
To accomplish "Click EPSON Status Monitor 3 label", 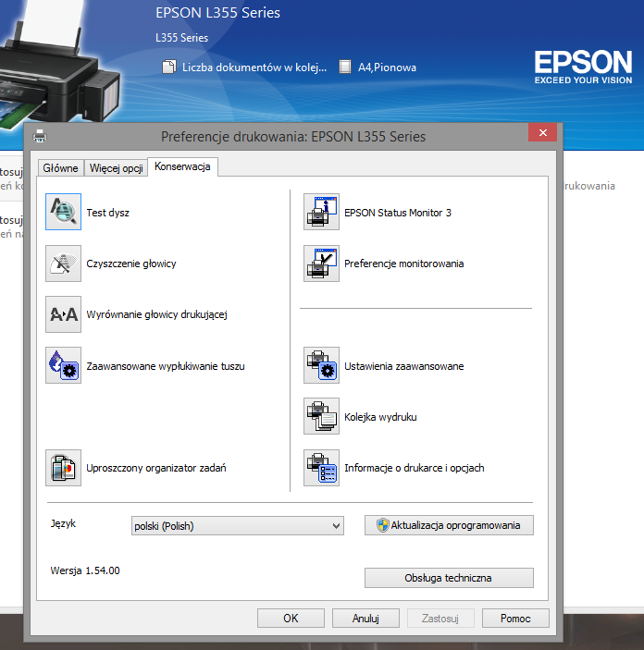I will pos(398,213).
